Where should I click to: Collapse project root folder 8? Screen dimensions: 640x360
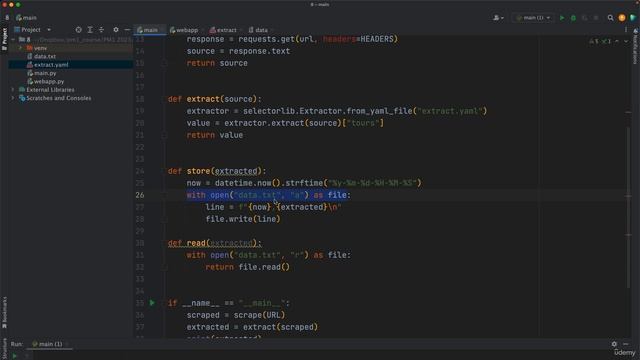tap(13, 40)
